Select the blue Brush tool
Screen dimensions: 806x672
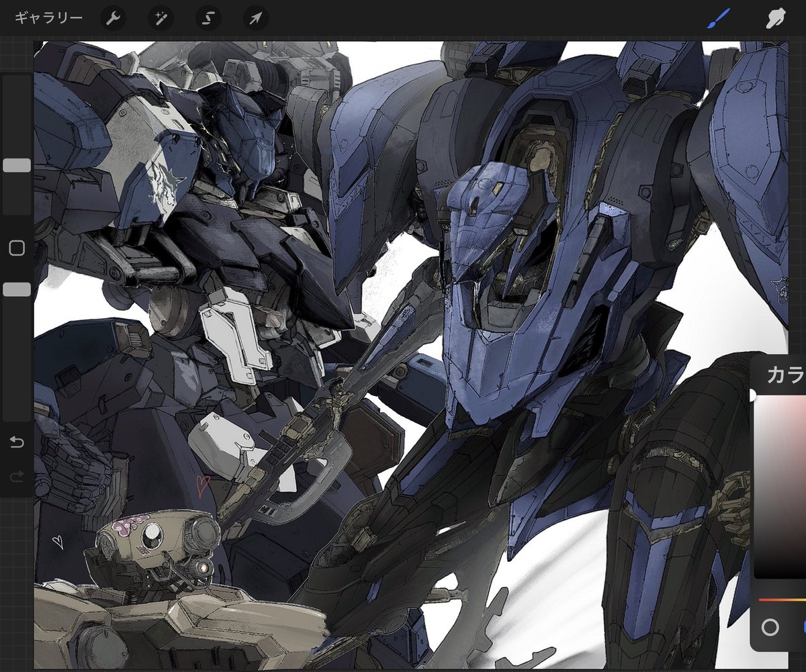[720, 18]
